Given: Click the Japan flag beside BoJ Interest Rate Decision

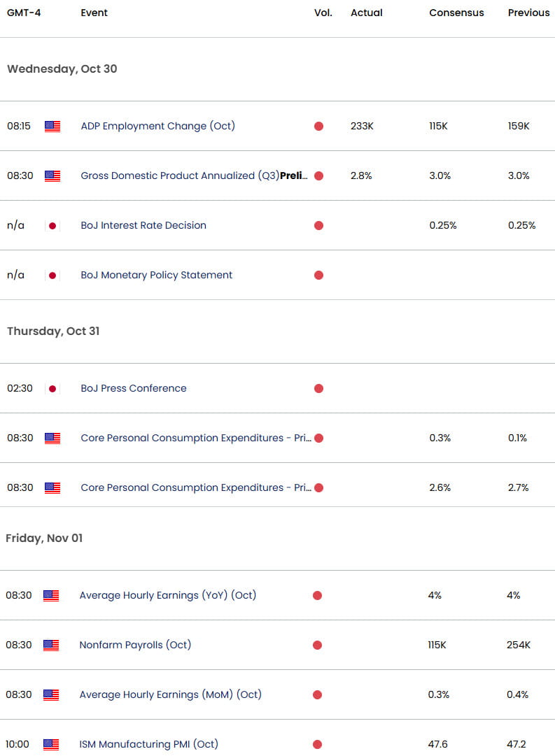Looking at the screenshot, I should point(52,225).
